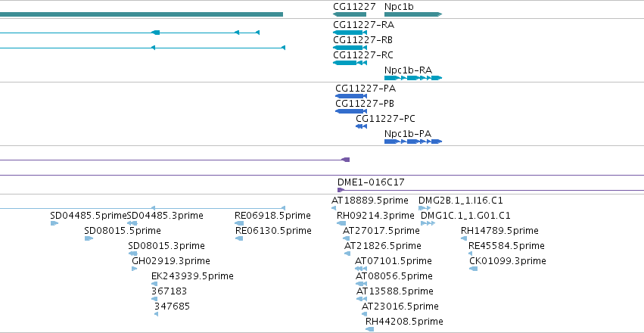This screenshot has width=644, height=333.
Task: Click the CG11227-RC transcript glyph
Action: 350,63
